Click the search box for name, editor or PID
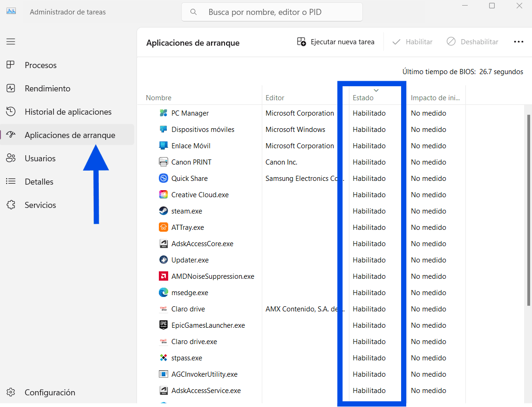The image size is (532, 407). coord(272,12)
